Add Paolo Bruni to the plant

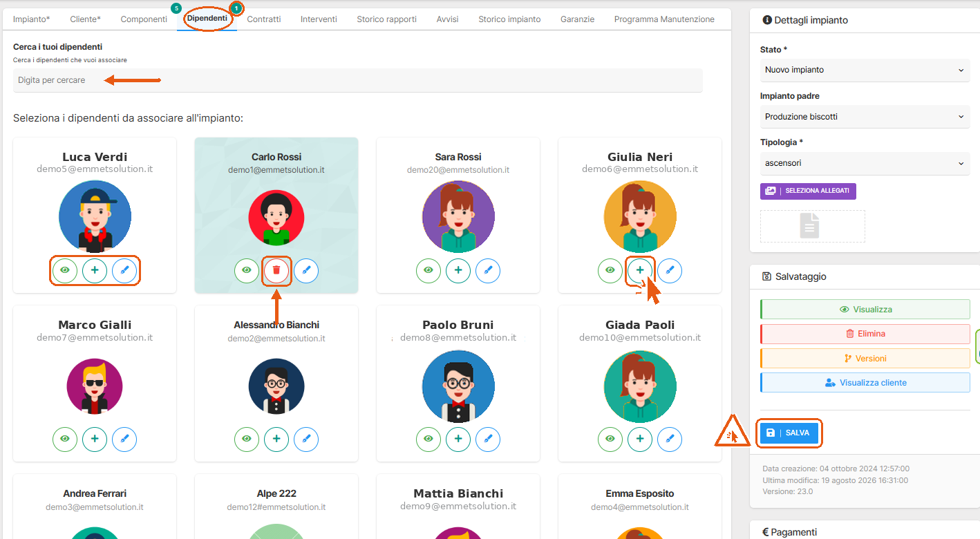tap(458, 439)
